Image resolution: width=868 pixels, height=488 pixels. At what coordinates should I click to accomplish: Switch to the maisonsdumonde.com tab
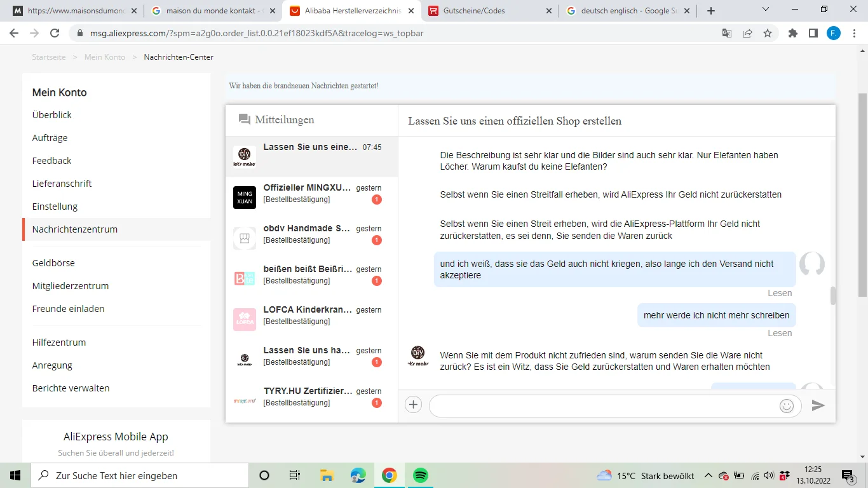[75, 11]
